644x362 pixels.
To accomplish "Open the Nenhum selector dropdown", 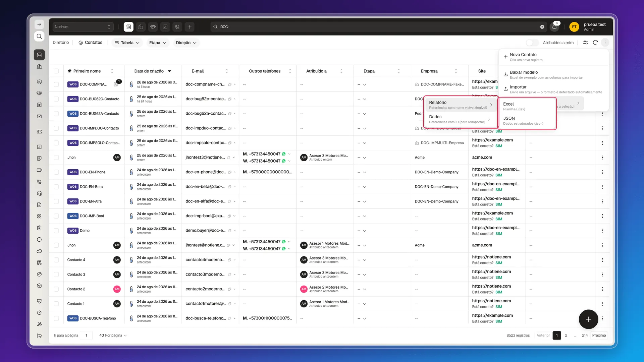I will tap(83, 27).
